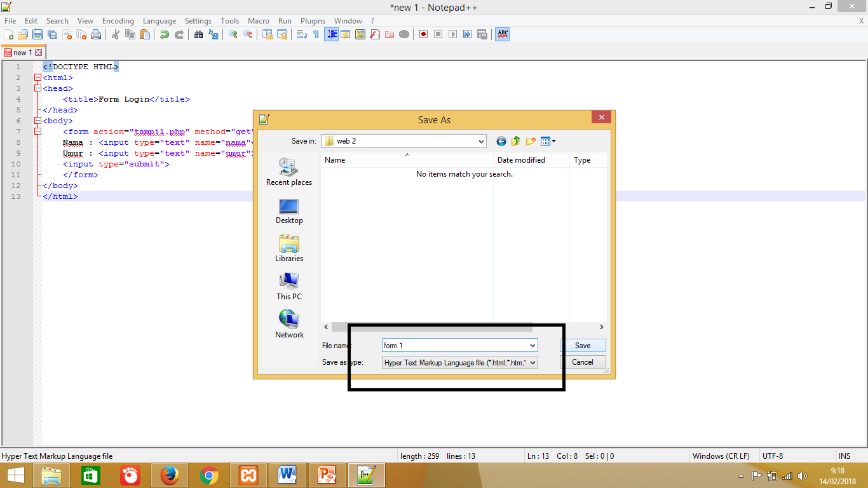The image size is (868, 488).
Task: Create a new folder in the Save As dialog
Action: [x=530, y=141]
